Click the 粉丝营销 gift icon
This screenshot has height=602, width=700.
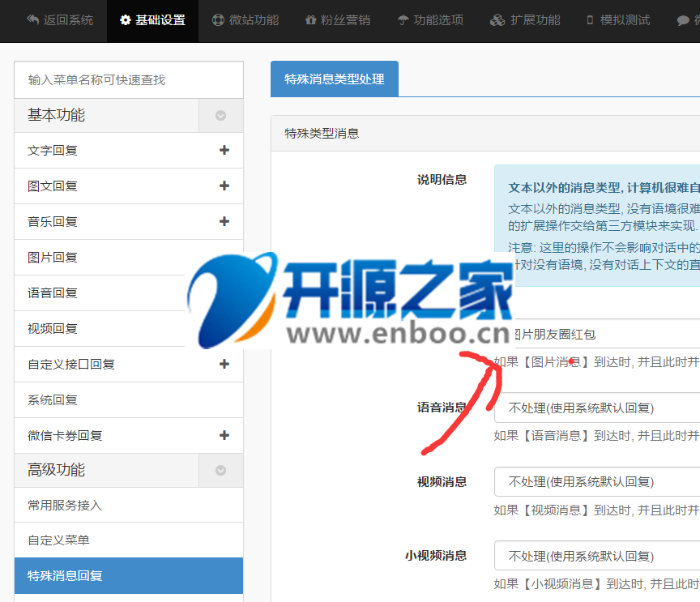coord(311,20)
